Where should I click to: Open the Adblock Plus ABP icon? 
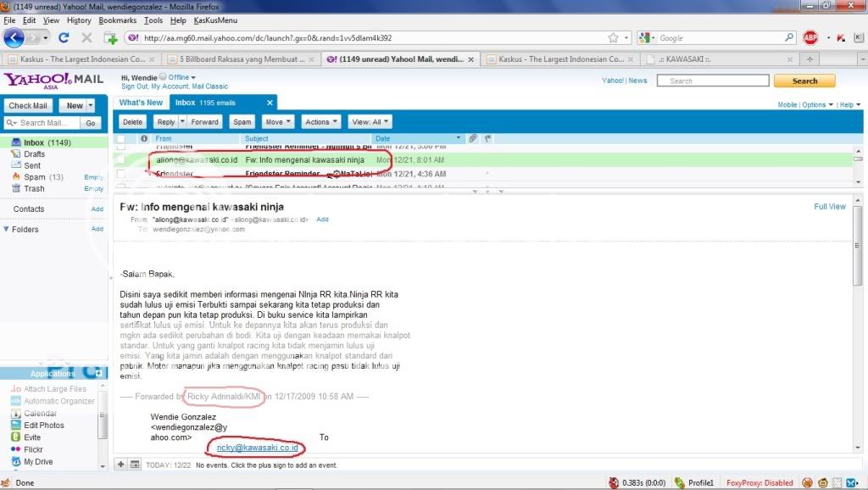point(810,37)
